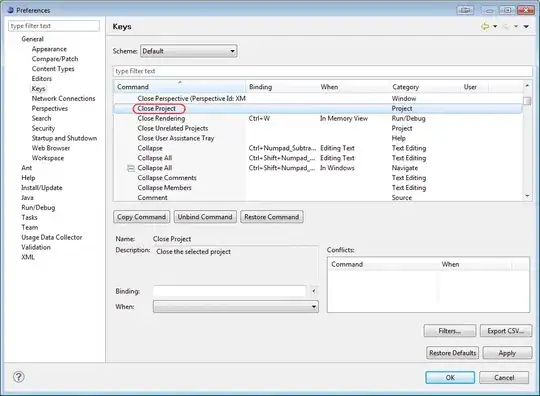This screenshot has height=396, width=540.
Task: Select Java tree item
Action: [x=27, y=198]
